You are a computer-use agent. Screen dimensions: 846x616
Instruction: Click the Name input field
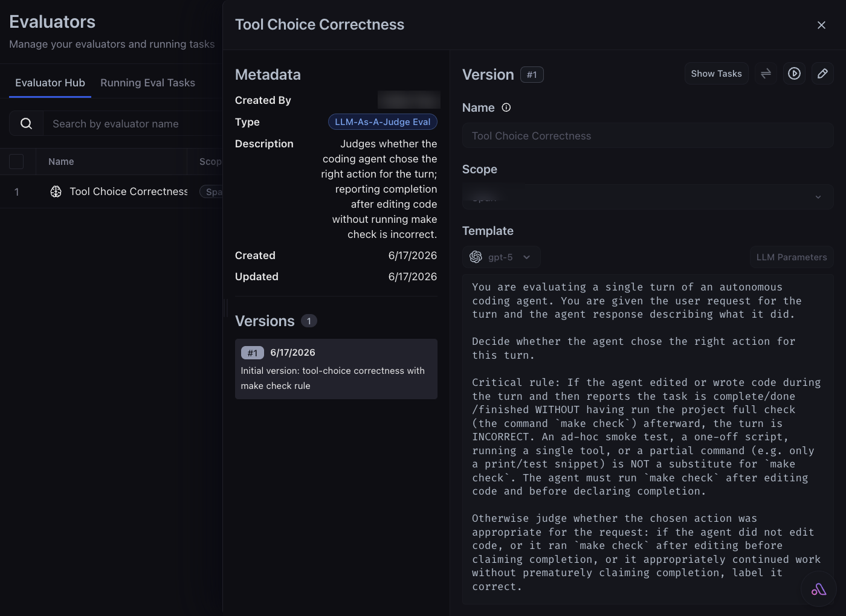coord(648,136)
